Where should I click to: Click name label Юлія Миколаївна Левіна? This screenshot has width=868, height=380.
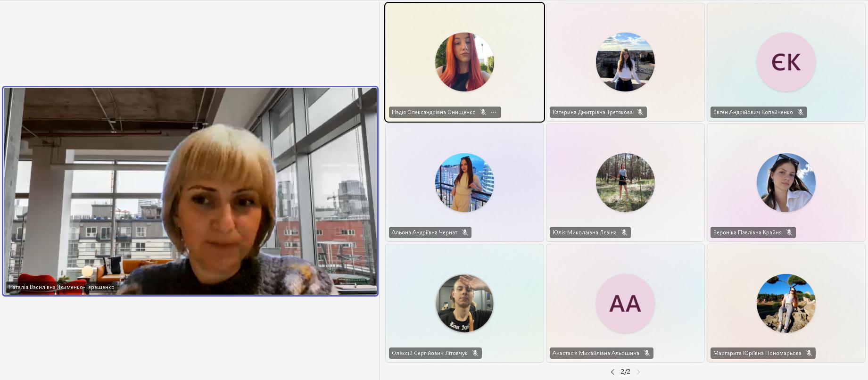click(585, 232)
